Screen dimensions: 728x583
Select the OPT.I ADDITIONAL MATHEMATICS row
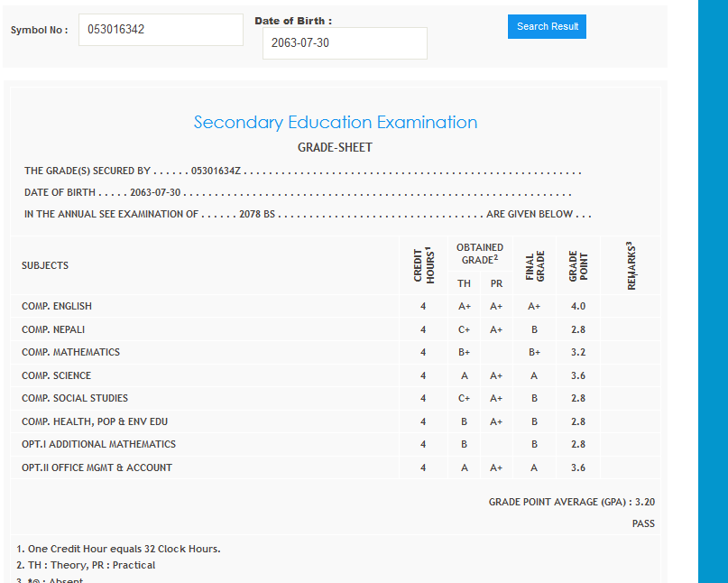(98, 444)
